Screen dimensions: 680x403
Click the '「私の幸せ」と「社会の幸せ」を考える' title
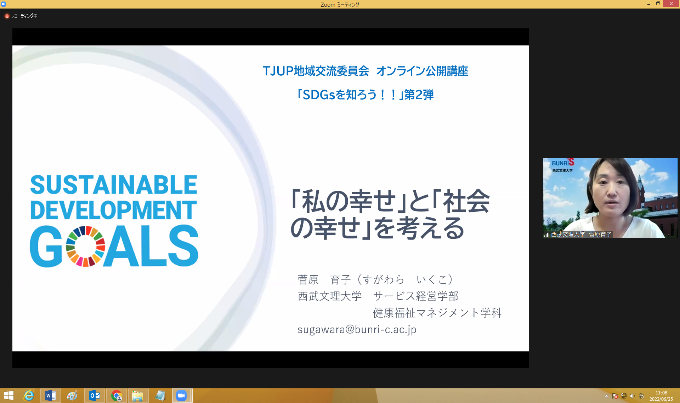(x=389, y=214)
